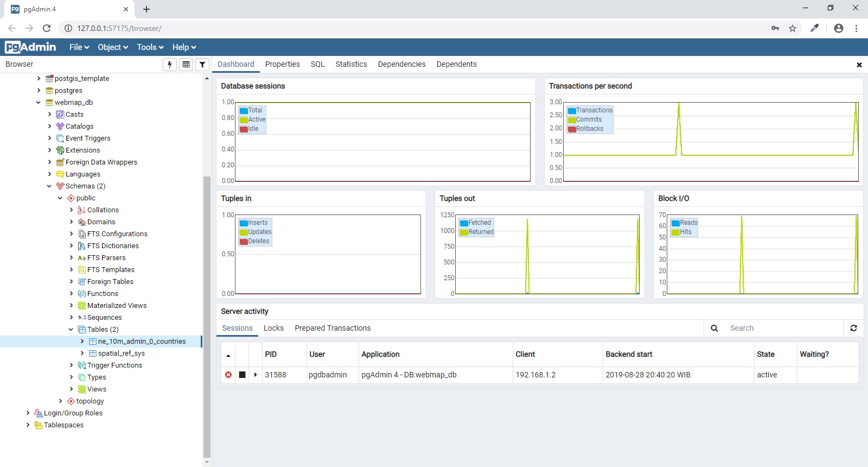Select the Foreign Data Wrappers node
868x467 pixels.
[101, 162]
